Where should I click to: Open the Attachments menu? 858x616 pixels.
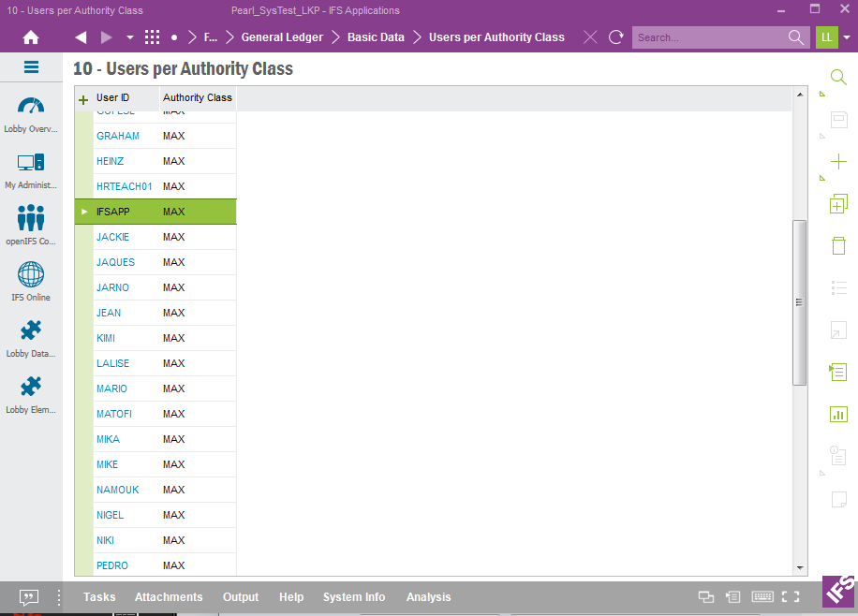(x=169, y=597)
